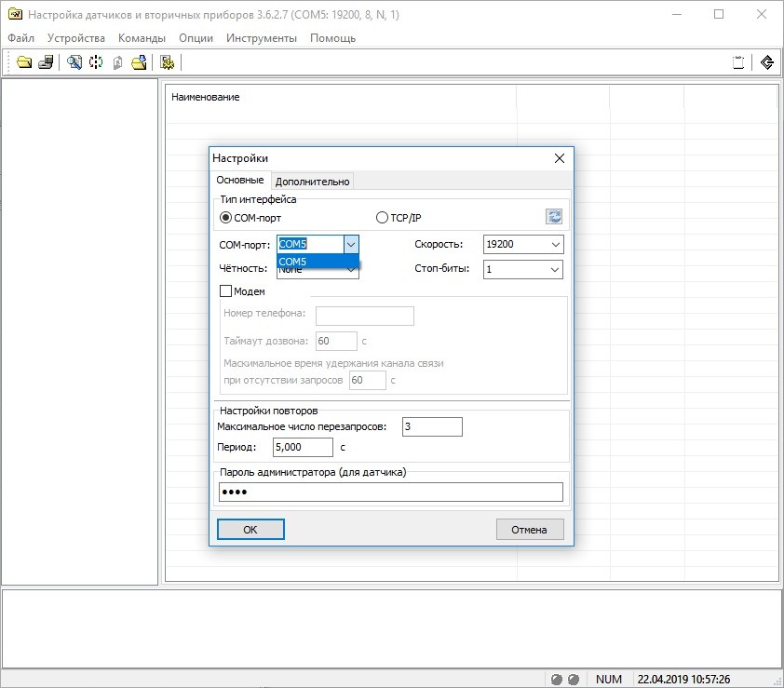The height and width of the screenshot is (688, 784).
Task: Click the Стоп-биты label
Action: pyautogui.click(x=442, y=268)
